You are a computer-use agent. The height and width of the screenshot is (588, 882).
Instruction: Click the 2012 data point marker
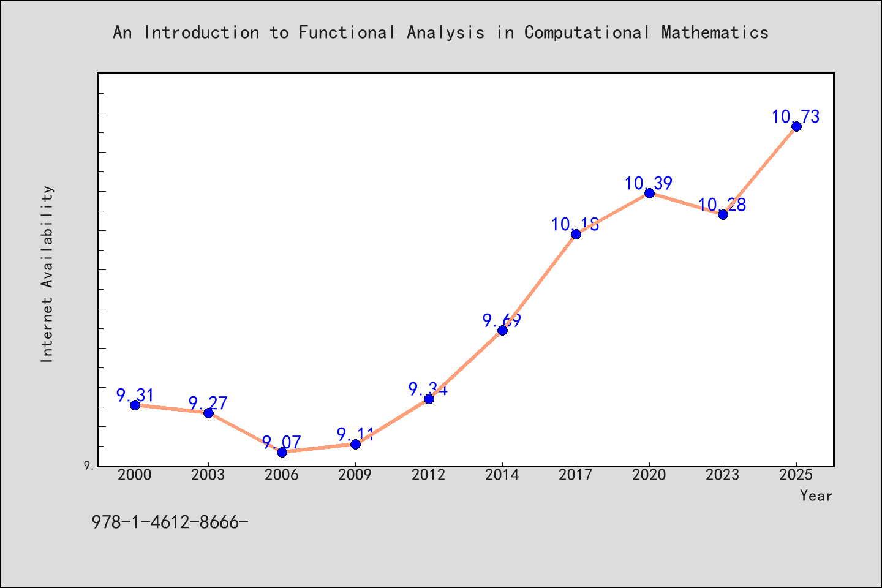tap(429, 399)
